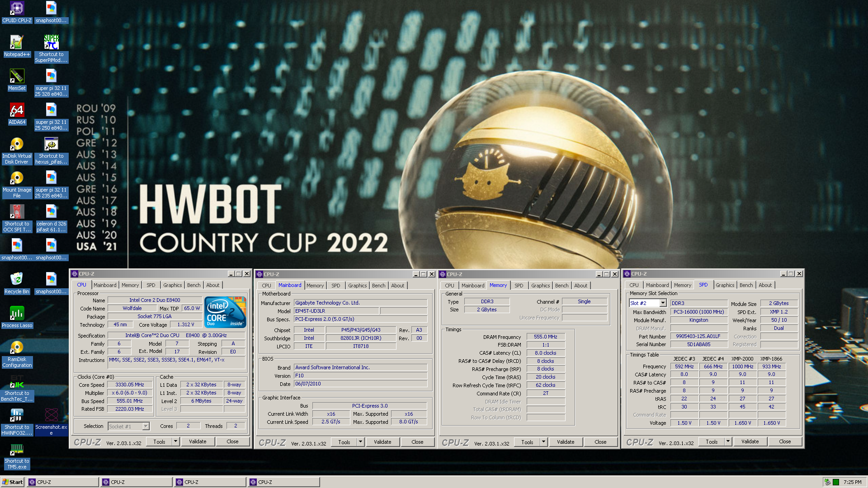Screen dimensions: 868x488
Task: Click the Rated FSB value 2220.03 MHz
Action: point(130,409)
